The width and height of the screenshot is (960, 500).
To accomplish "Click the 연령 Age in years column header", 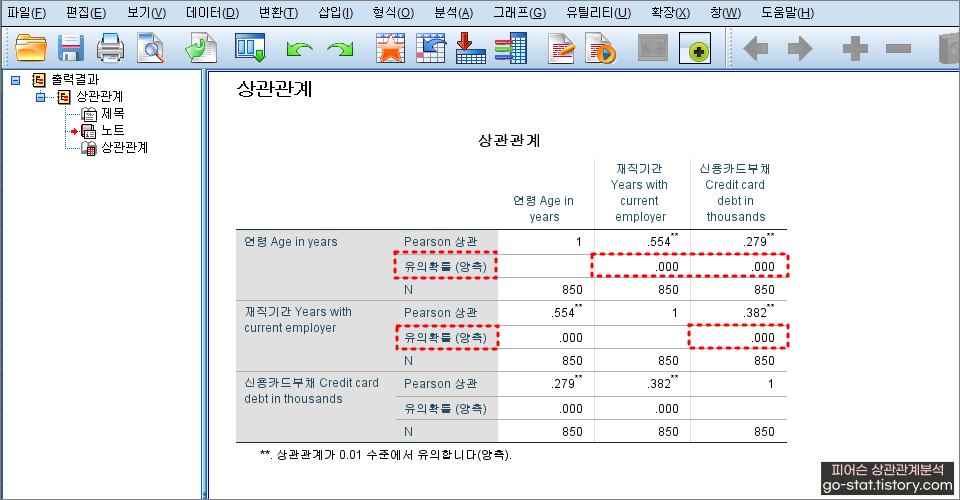I will 544,209.
